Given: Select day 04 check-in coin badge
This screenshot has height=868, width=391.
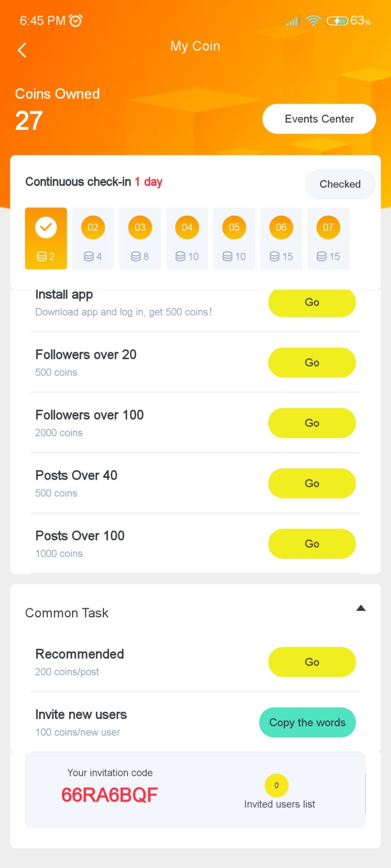Looking at the screenshot, I should click(x=187, y=228).
